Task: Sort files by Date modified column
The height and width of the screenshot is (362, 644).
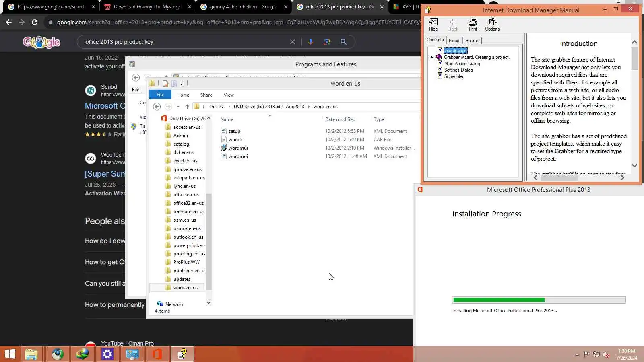Action: click(x=340, y=119)
